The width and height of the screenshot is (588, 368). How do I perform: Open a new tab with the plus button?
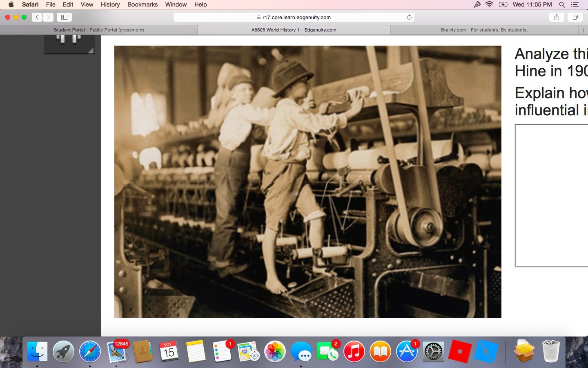583,30
